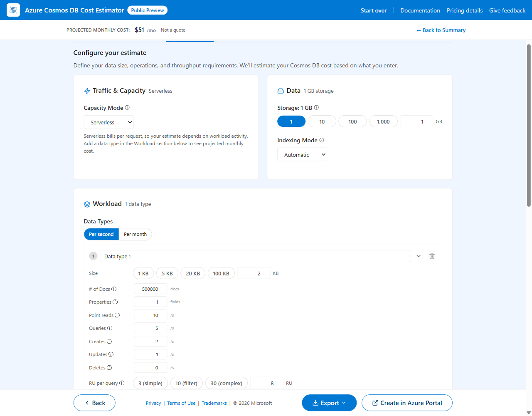Click the projected cost value $51

[x=139, y=30]
